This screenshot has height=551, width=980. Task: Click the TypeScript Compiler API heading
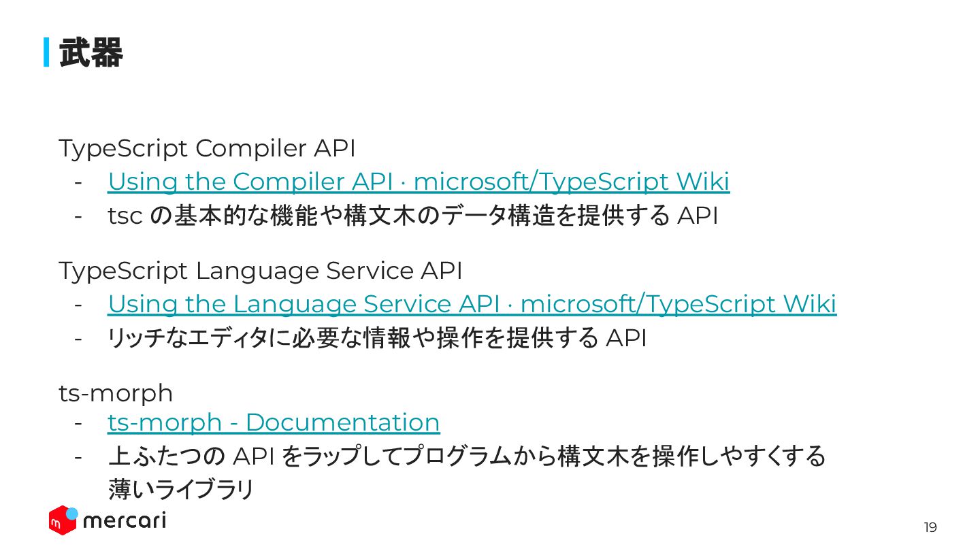pyautogui.click(x=207, y=148)
